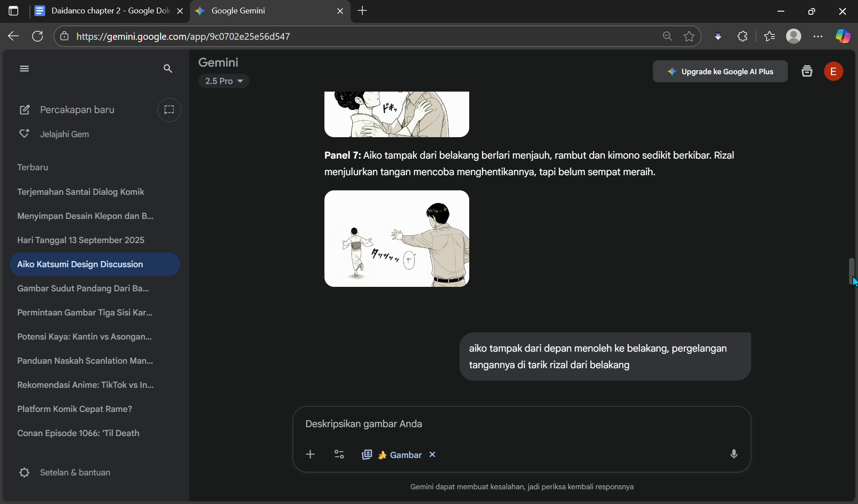Open browser extensions puzzle icon

pyautogui.click(x=742, y=36)
